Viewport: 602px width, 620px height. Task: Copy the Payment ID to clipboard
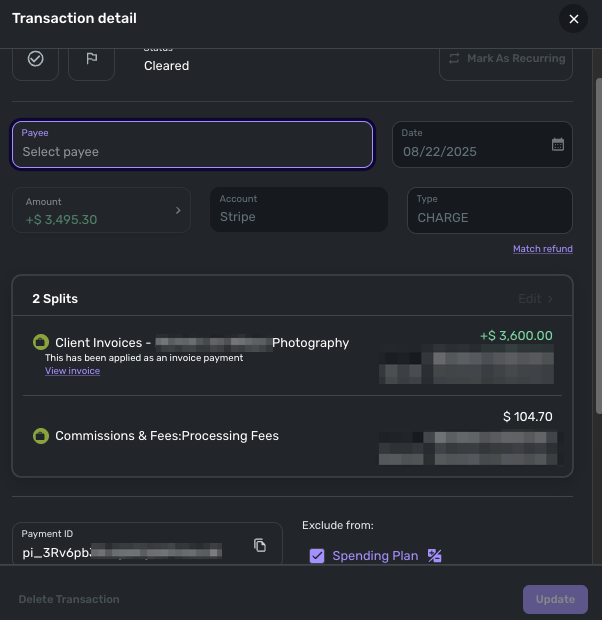click(x=260, y=545)
